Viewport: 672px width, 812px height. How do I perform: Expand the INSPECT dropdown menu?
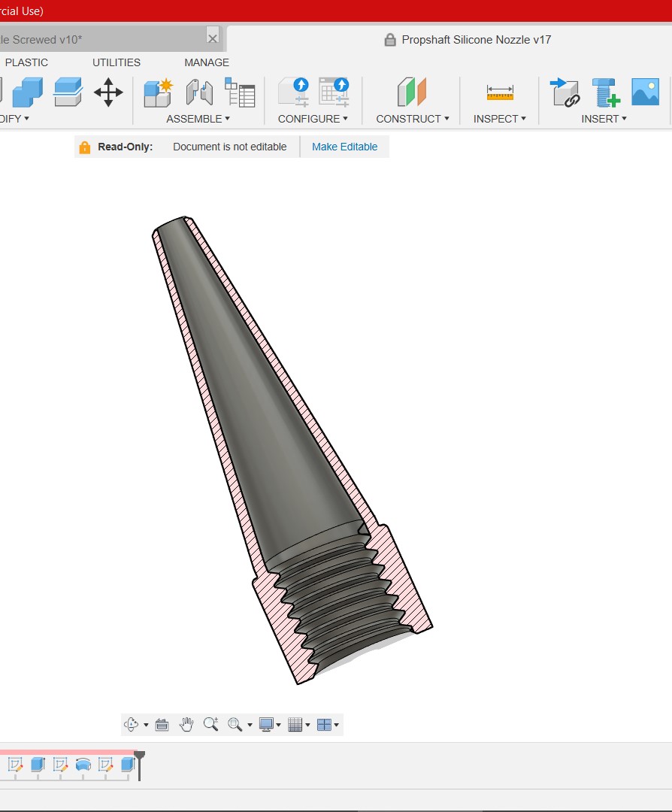point(500,119)
